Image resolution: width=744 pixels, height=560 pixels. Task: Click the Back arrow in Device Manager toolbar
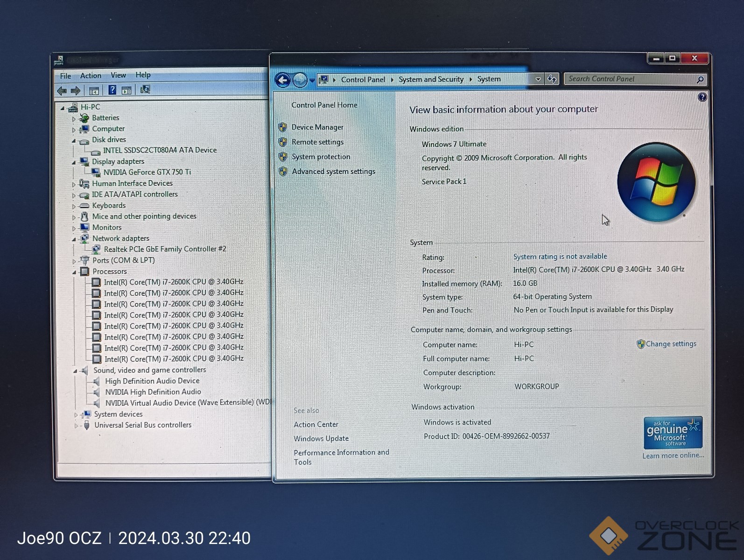point(62,91)
